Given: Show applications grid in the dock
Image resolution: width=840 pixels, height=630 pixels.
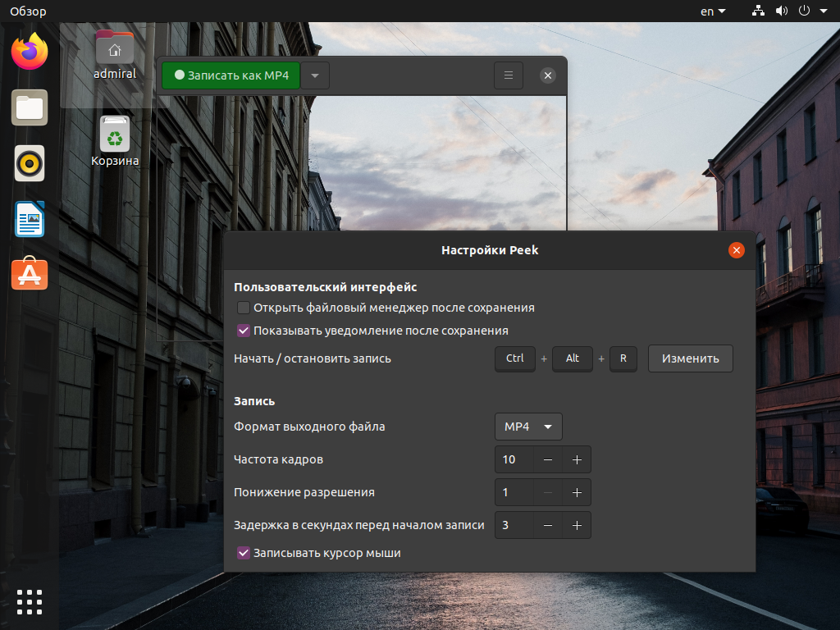Looking at the screenshot, I should [x=30, y=602].
